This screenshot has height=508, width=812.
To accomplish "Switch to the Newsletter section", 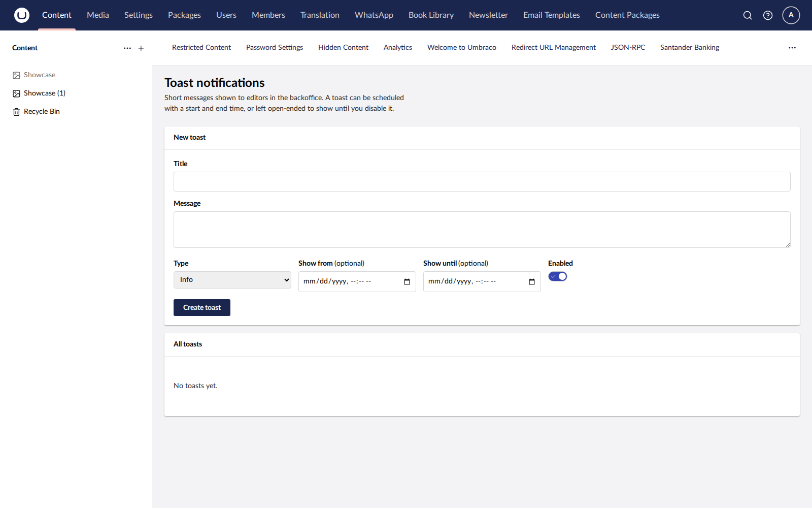I will tap(488, 15).
